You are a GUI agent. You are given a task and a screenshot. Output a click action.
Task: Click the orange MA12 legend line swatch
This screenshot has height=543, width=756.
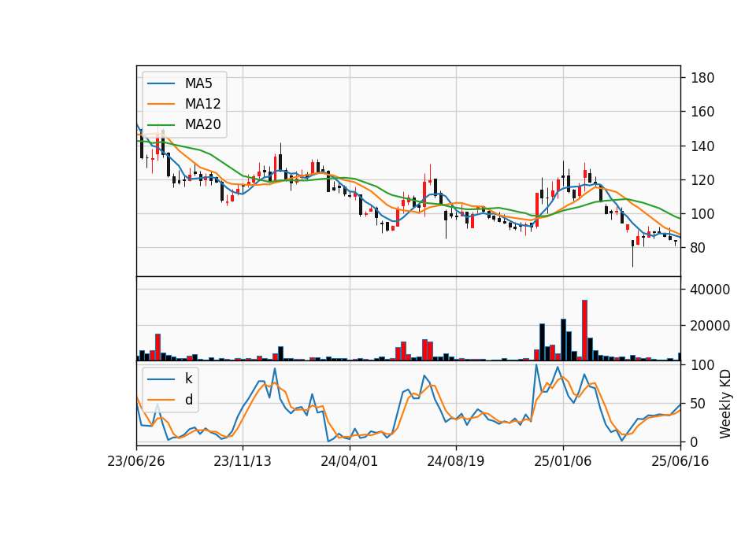(161, 104)
